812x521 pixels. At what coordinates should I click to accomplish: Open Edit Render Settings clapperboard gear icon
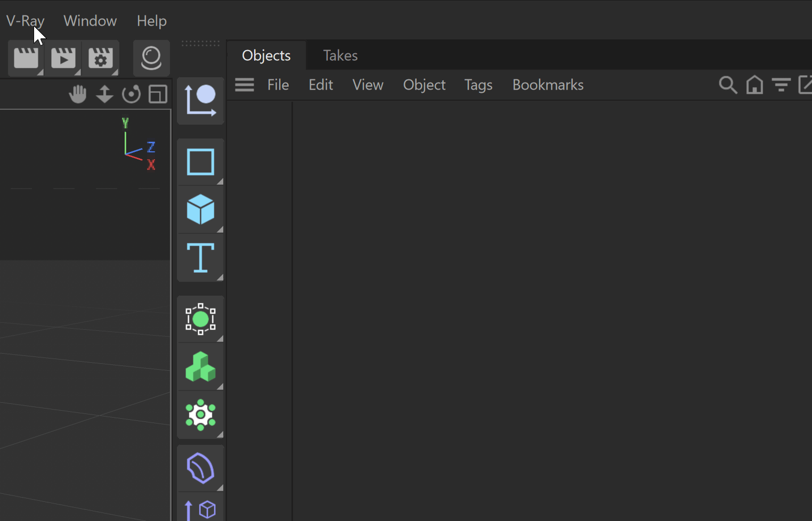[101, 58]
